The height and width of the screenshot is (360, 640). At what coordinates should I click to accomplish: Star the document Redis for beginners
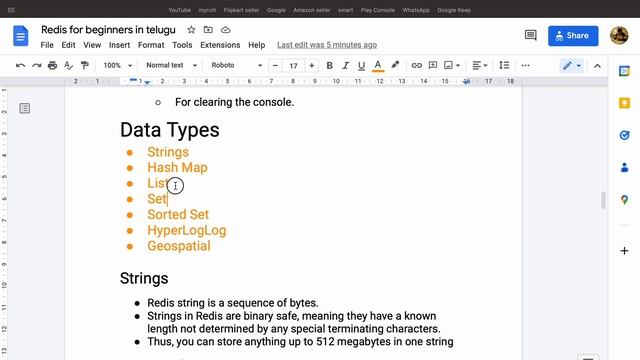(191, 30)
